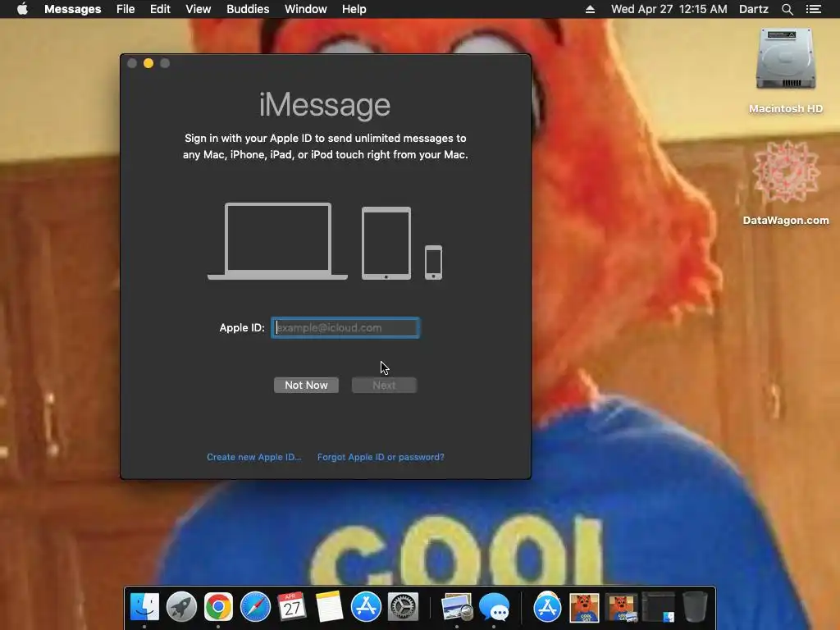
Task: Open the Apple menu
Action: (22, 9)
